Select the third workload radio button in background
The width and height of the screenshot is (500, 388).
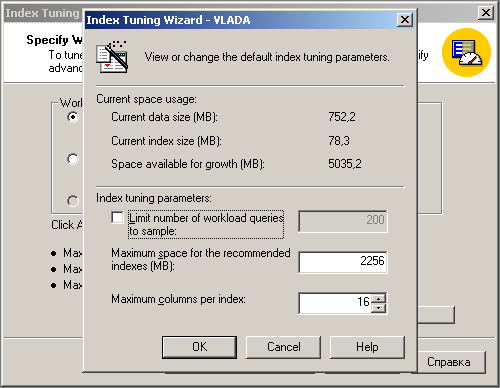73,201
